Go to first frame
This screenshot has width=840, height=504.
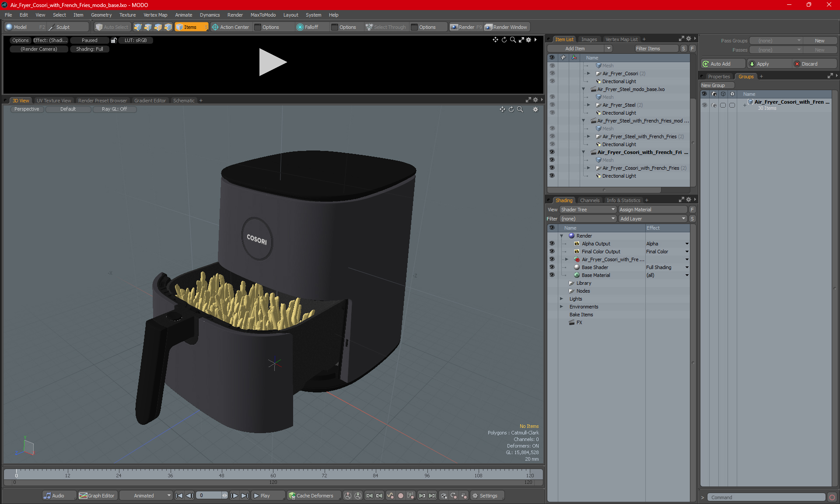pos(179,496)
